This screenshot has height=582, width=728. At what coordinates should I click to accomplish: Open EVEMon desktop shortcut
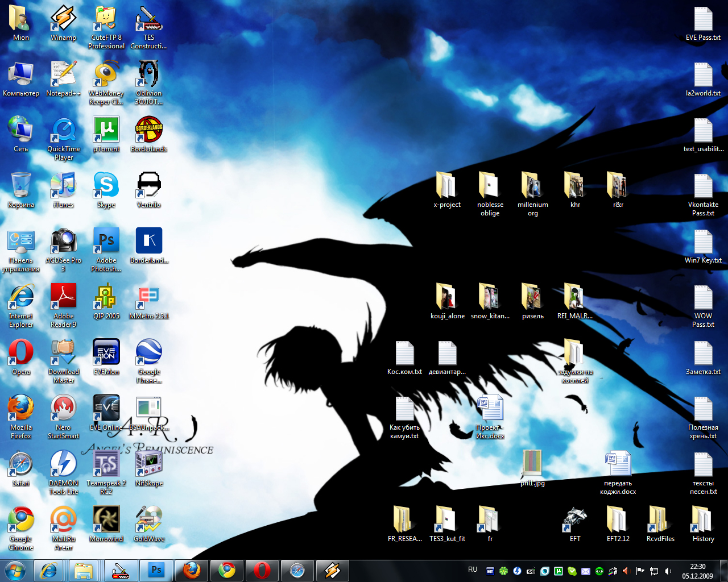tap(106, 357)
